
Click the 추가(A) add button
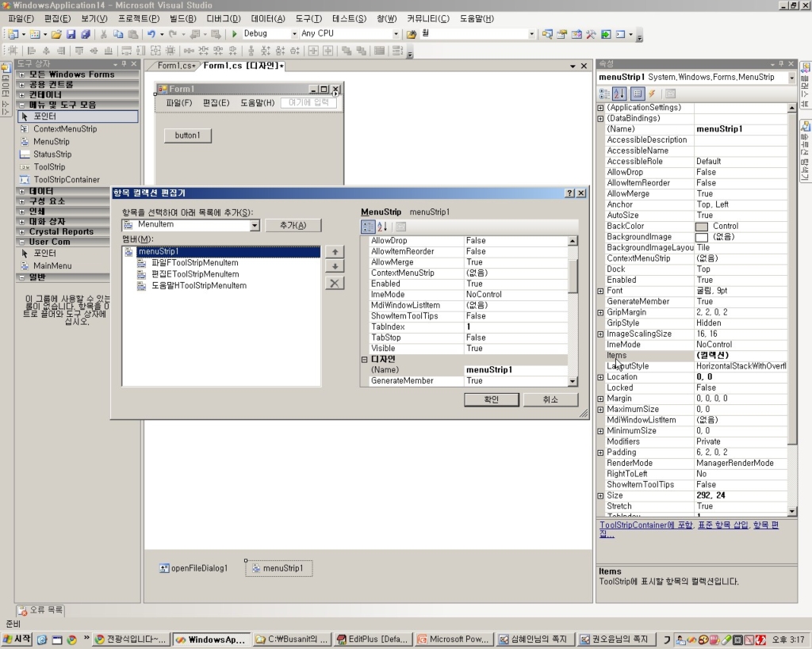293,225
